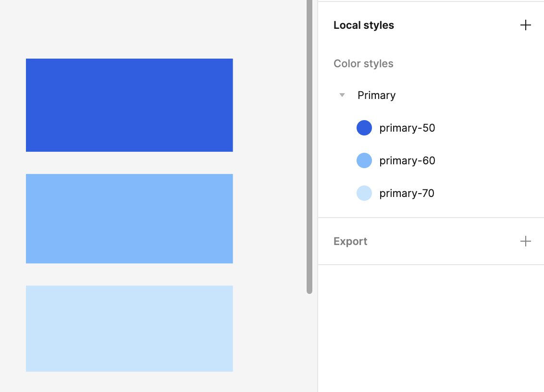This screenshot has width=544, height=392.
Task: Click the scrollbar track below the thumb
Action: (309, 343)
